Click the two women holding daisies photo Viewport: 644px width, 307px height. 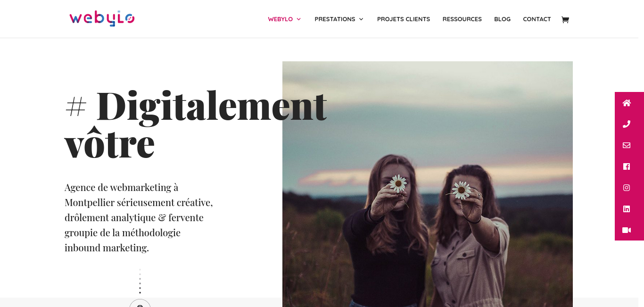pos(428,184)
